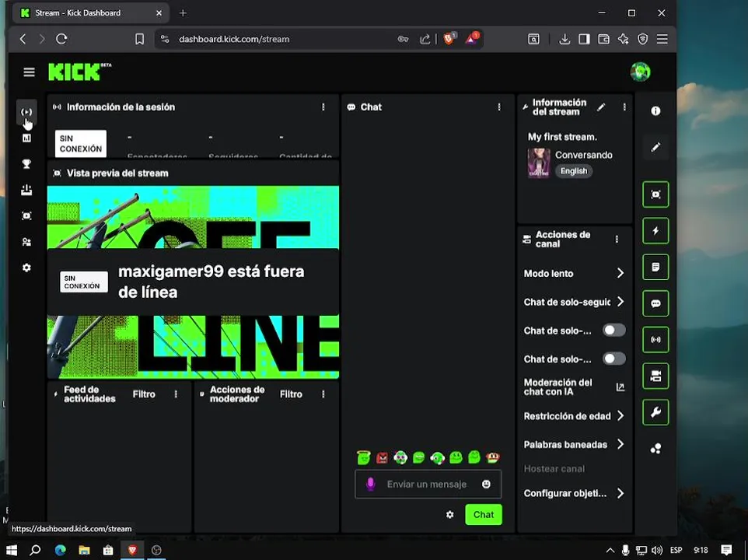Click the pencil edit icon in right toolbar
The width and height of the screenshot is (748, 560).
click(x=655, y=147)
